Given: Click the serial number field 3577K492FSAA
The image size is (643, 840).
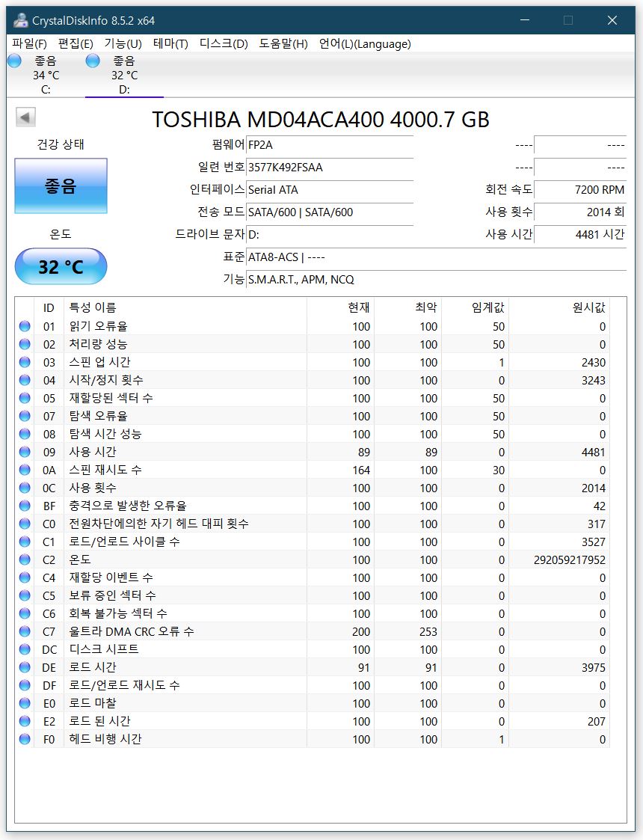Looking at the screenshot, I should (330, 167).
